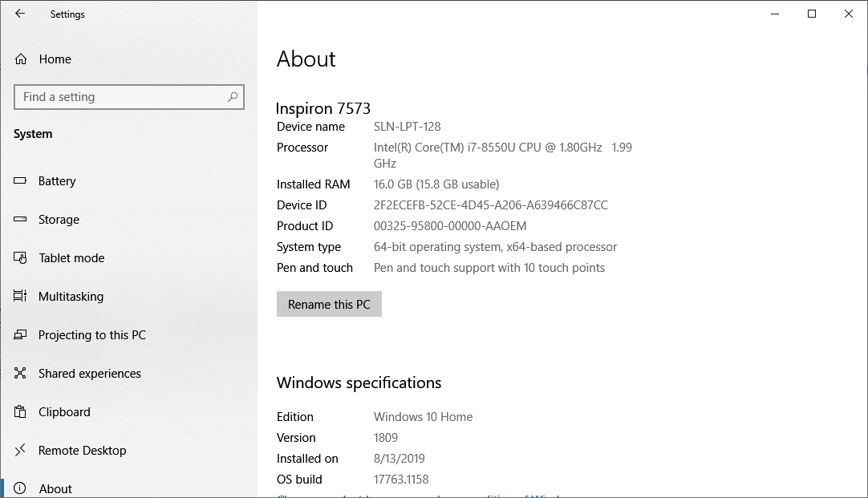Click the search magnifier icon
Screen dimensions: 868x498
click(x=233, y=97)
